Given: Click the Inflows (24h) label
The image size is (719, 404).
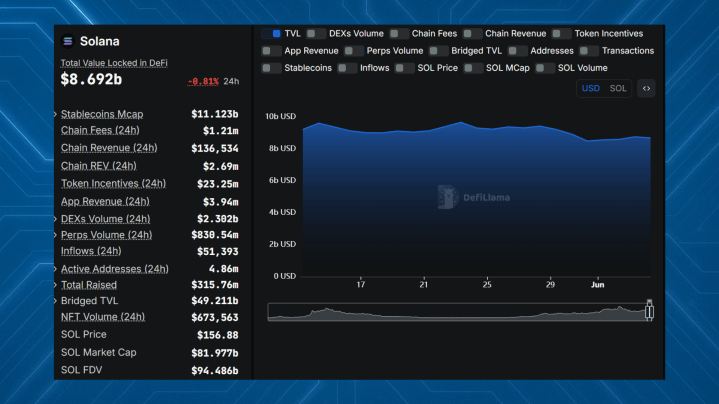Looking at the screenshot, I should (91, 251).
